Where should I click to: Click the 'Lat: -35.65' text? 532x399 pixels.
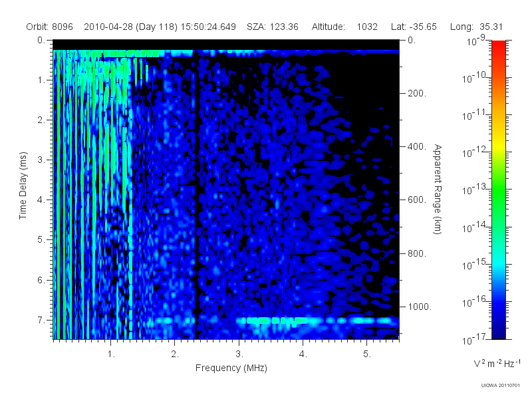[414, 27]
